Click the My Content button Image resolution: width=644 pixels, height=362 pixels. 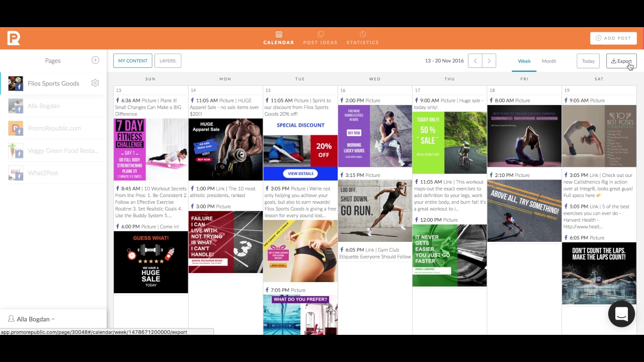[133, 61]
